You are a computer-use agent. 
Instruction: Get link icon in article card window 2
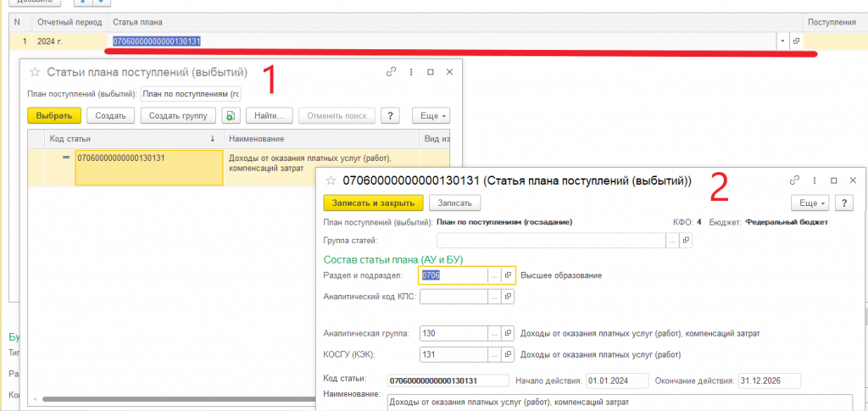tap(794, 181)
